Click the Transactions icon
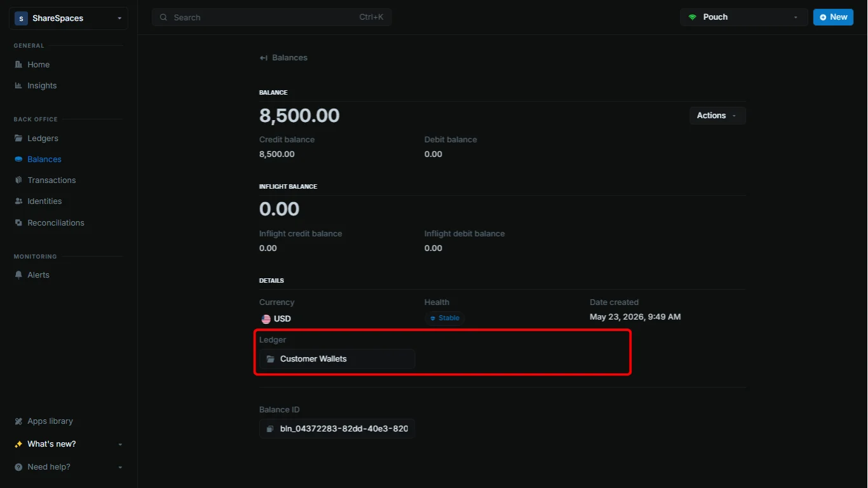Viewport: 868px width, 488px height. coord(18,180)
